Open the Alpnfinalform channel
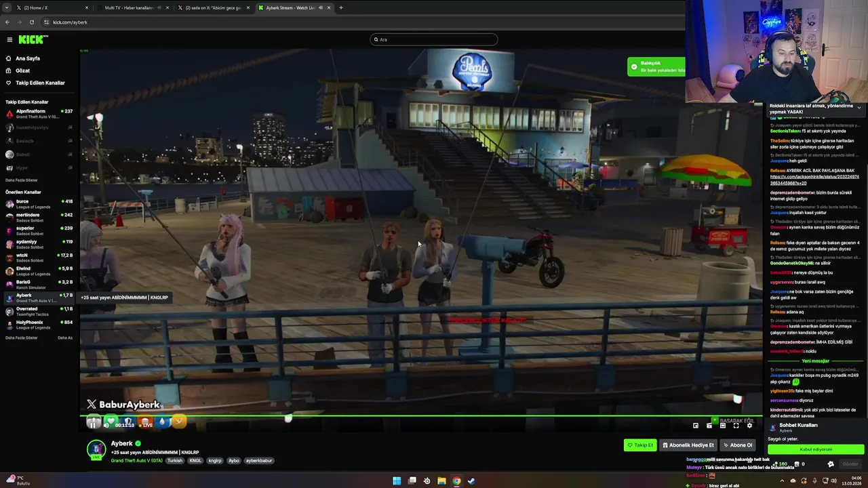This screenshot has height=488, width=868. coord(39,114)
